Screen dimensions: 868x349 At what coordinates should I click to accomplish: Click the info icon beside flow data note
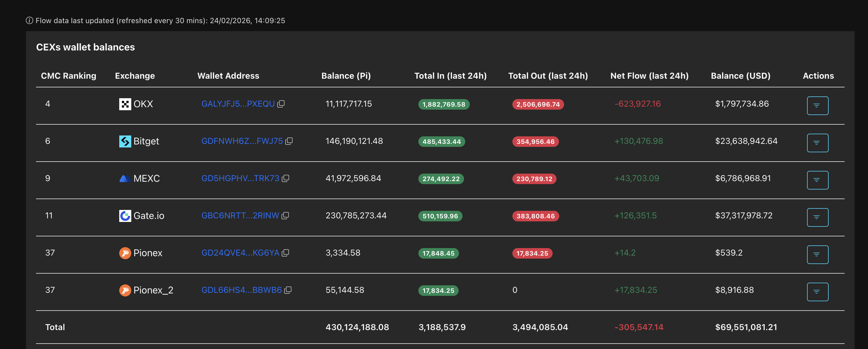pyautogui.click(x=29, y=20)
